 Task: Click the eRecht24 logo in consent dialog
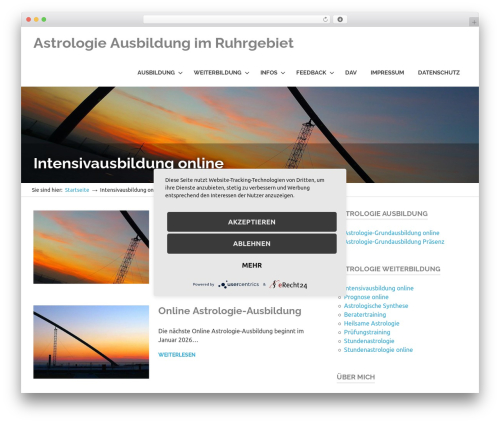coord(288,285)
